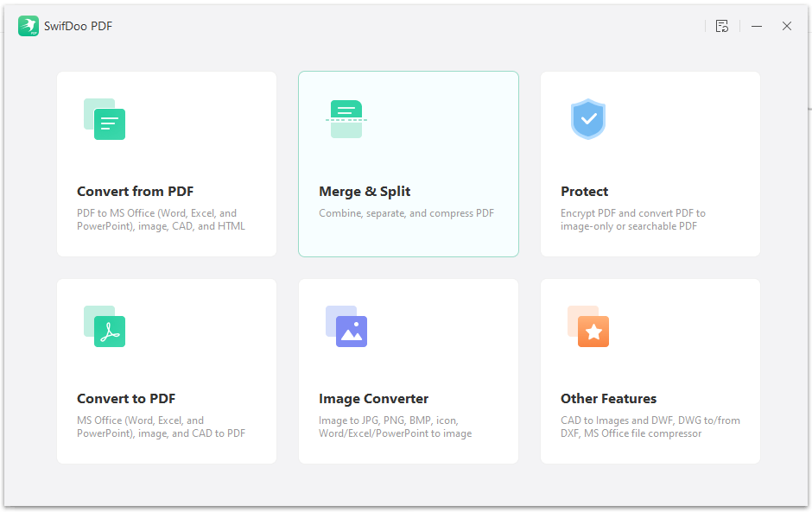Click the Convert to PDF Acrobat icon

[x=104, y=326]
